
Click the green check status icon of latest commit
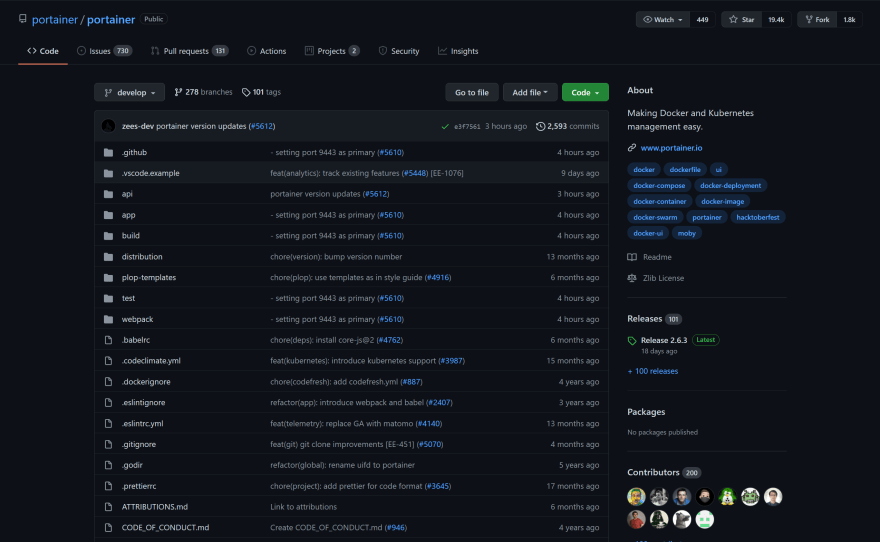click(445, 127)
